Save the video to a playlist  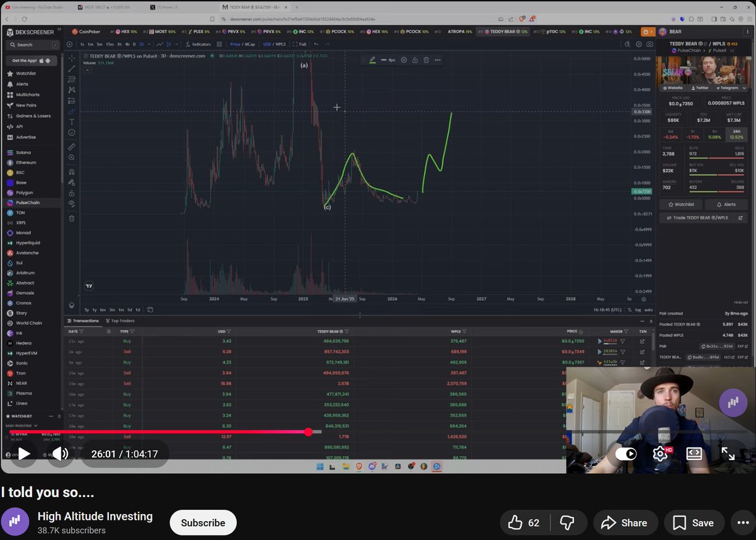[x=693, y=523]
